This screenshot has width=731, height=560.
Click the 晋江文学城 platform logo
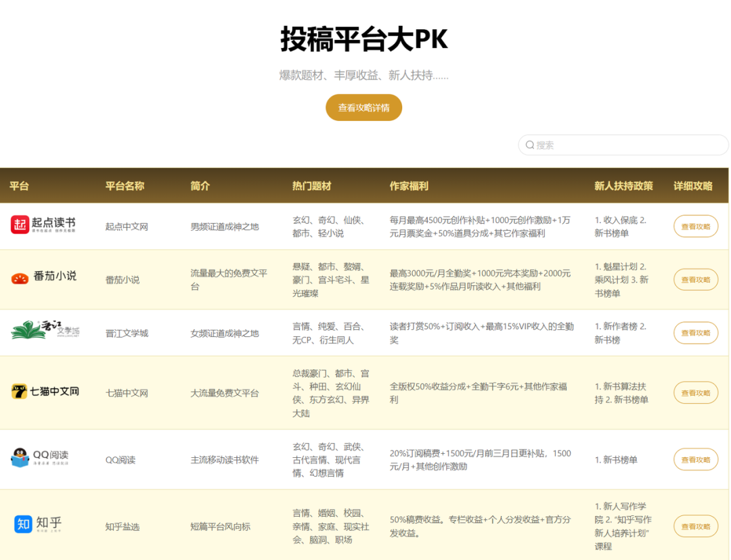click(x=45, y=329)
